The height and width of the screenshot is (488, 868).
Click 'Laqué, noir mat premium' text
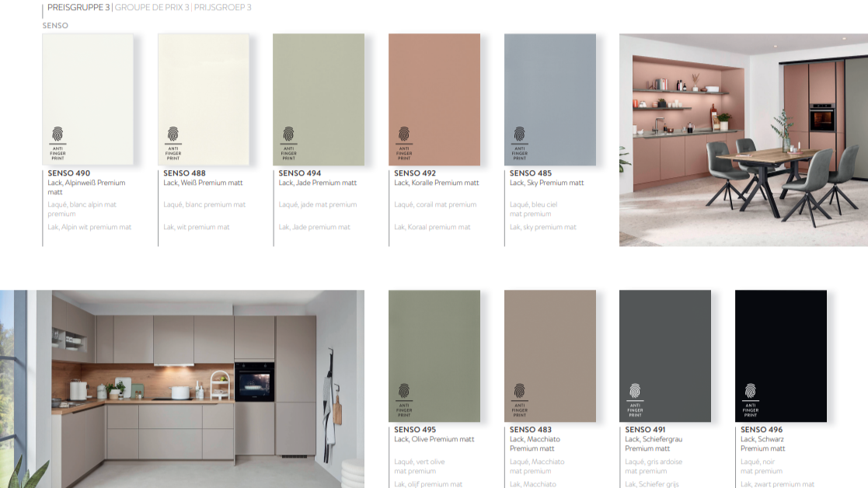(x=762, y=466)
